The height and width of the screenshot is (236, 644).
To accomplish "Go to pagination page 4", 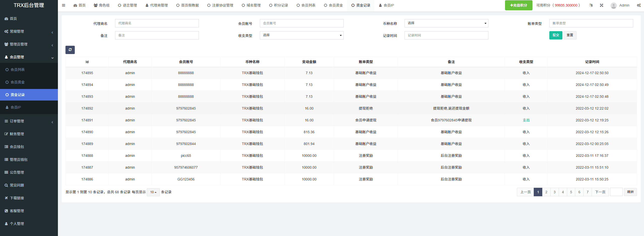I will tap(563, 192).
